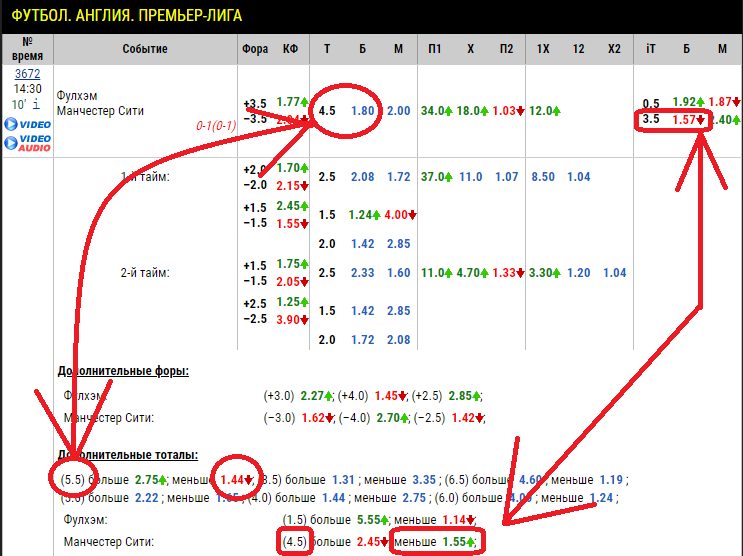Choose Manchester City (4.5) under odds 1.55
Image resolution: width=743 pixels, height=556 pixels.
point(458,541)
